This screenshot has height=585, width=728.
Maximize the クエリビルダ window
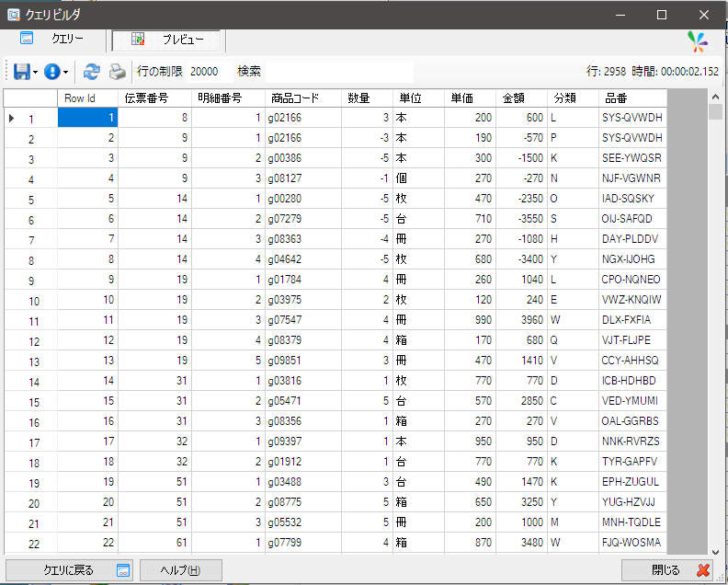click(662, 15)
